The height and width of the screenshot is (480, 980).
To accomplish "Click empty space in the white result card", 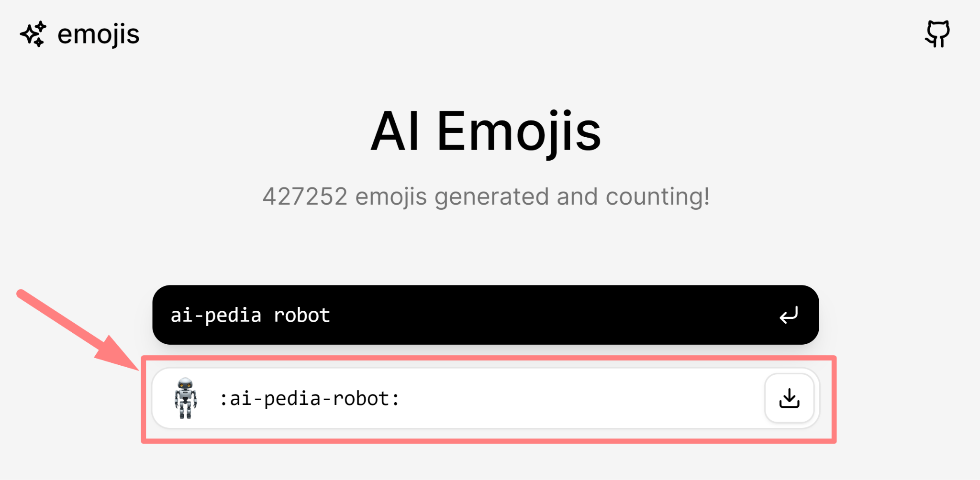I will pyautogui.click(x=574, y=399).
